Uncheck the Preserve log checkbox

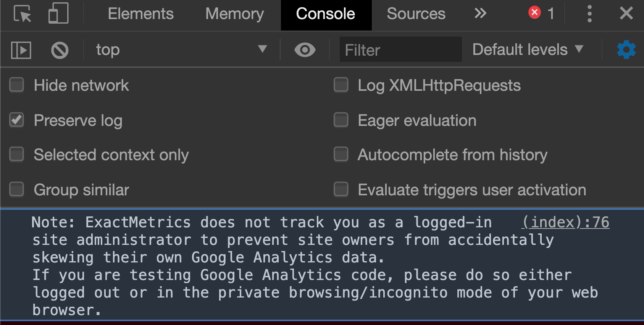pyautogui.click(x=16, y=120)
